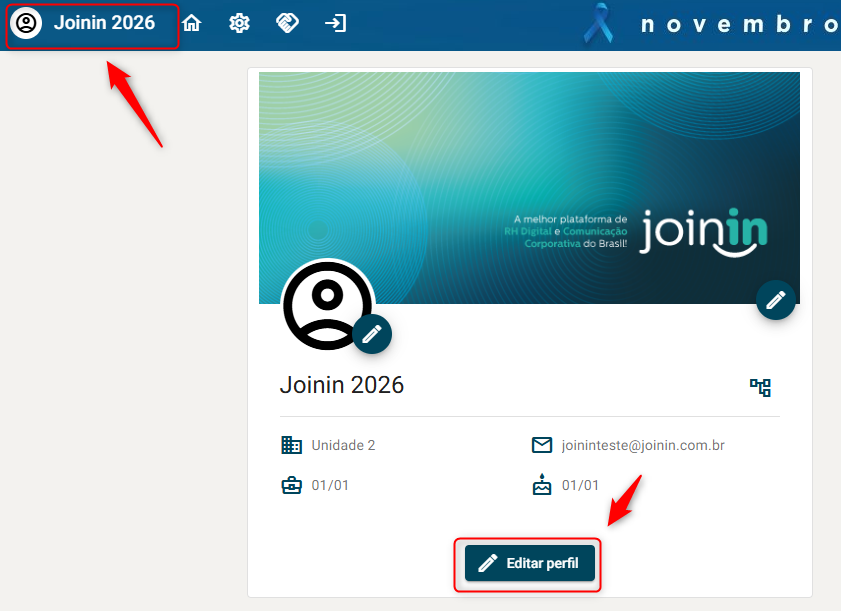The width and height of the screenshot is (841, 611).
Task: Edit the cover banner with pencil button
Action: 775,299
